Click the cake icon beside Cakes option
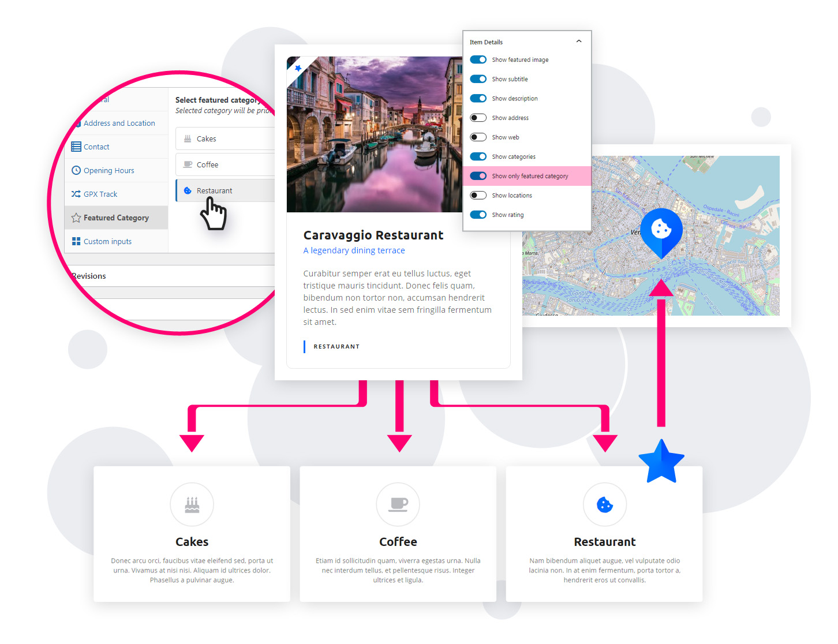Viewport: 838px width, 644px height. click(x=188, y=138)
